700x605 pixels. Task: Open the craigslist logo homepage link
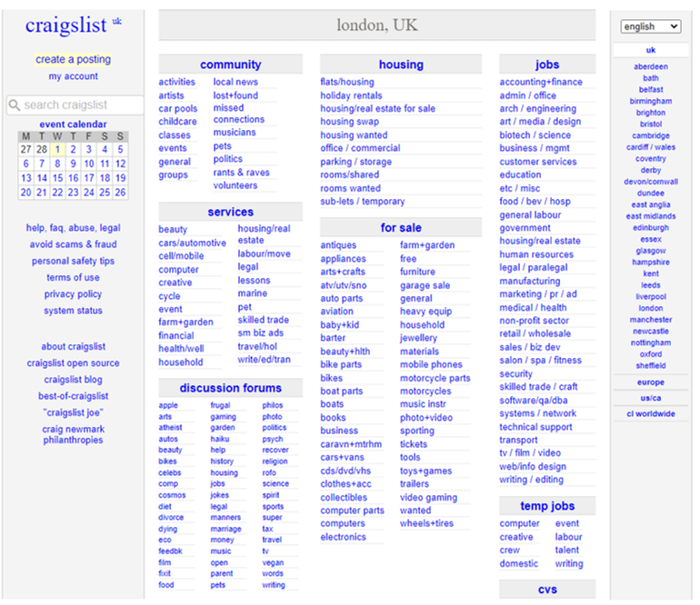tap(66, 25)
